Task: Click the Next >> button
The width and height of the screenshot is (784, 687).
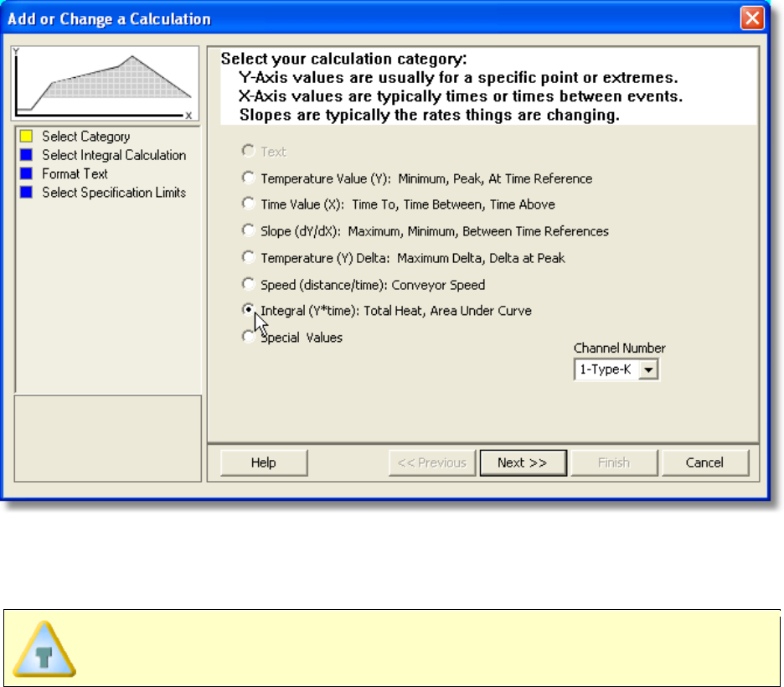Action: [523, 463]
